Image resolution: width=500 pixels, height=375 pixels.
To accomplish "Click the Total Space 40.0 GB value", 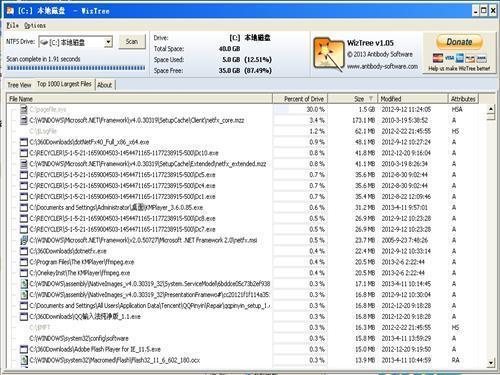I will [229, 49].
